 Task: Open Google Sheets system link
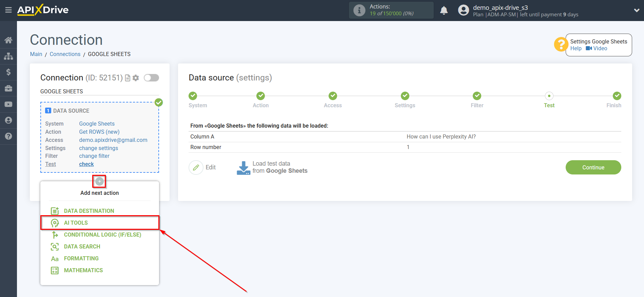point(97,124)
